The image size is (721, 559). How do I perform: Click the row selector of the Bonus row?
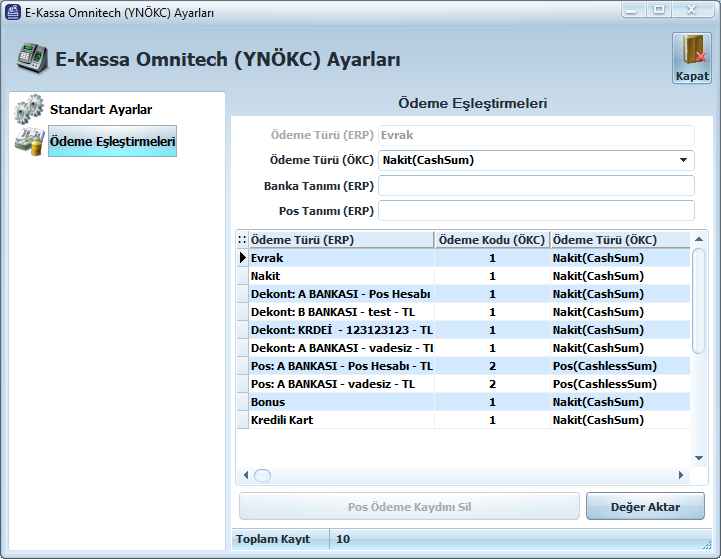[243, 402]
